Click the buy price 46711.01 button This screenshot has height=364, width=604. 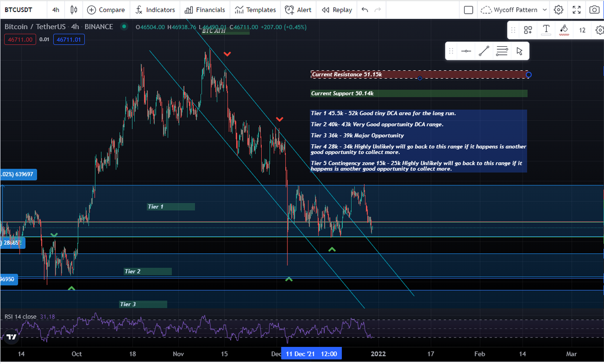69,39
